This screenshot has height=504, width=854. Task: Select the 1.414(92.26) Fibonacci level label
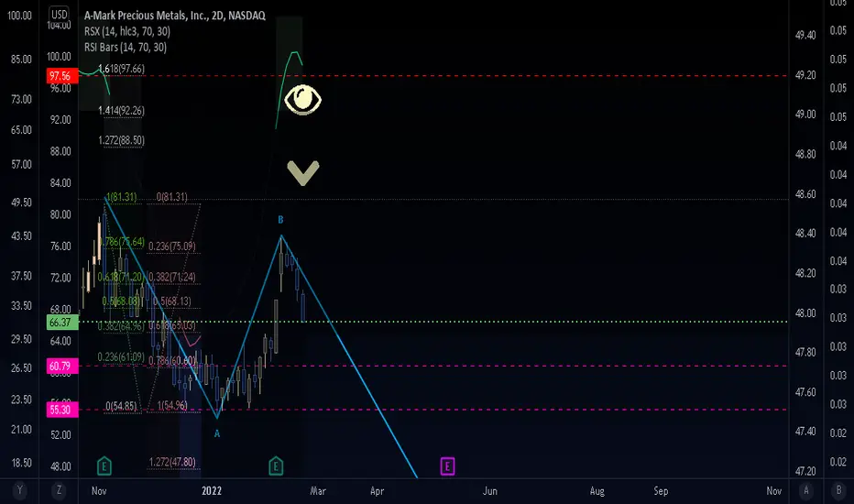[121, 111]
